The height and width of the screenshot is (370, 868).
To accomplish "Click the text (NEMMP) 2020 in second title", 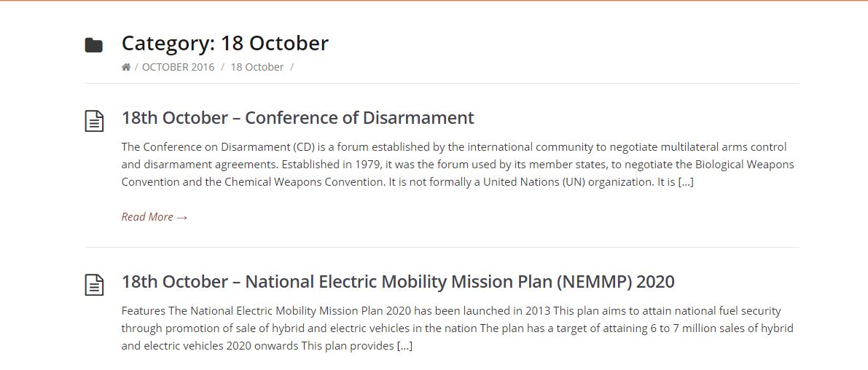I will [614, 282].
